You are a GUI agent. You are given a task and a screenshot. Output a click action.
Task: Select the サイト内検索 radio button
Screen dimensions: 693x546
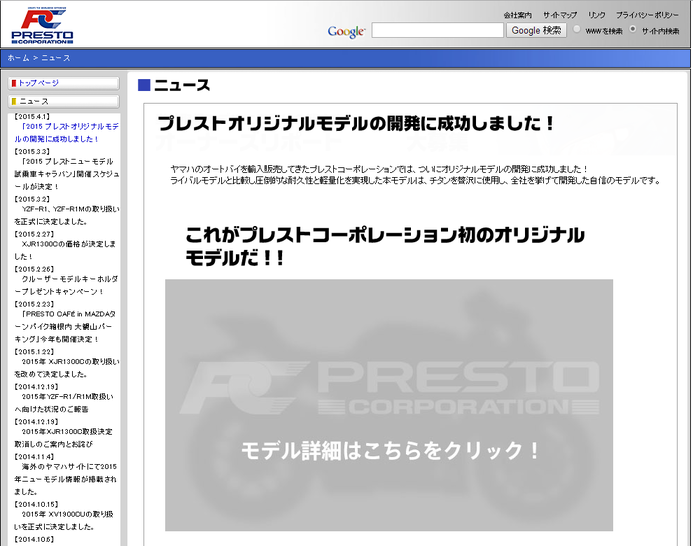pos(633,29)
